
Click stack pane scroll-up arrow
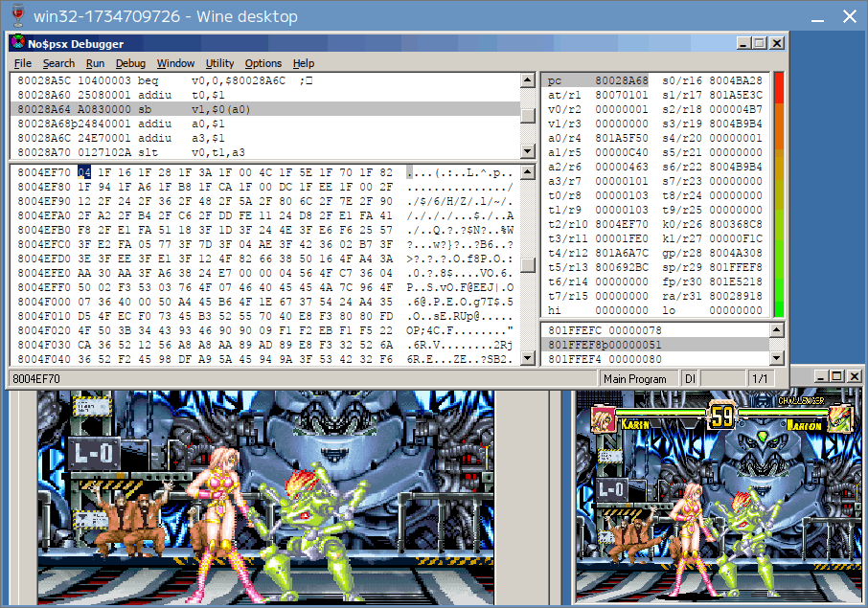[x=777, y=330]
